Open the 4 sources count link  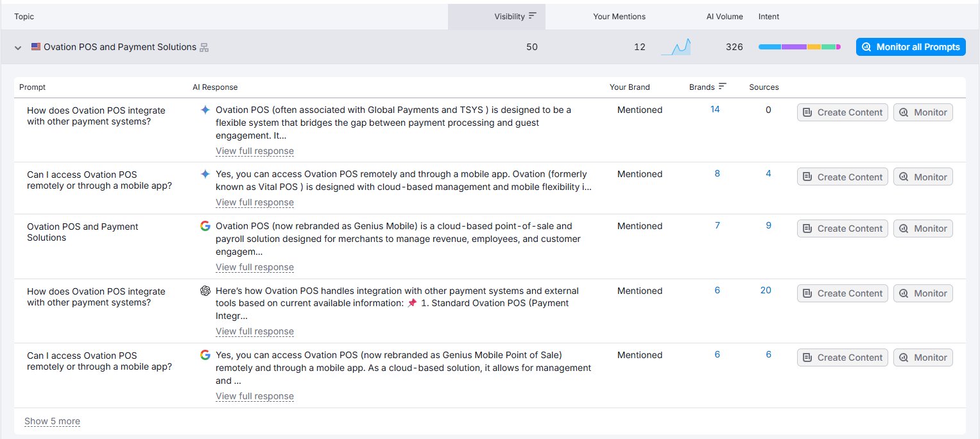pos(769,174)
